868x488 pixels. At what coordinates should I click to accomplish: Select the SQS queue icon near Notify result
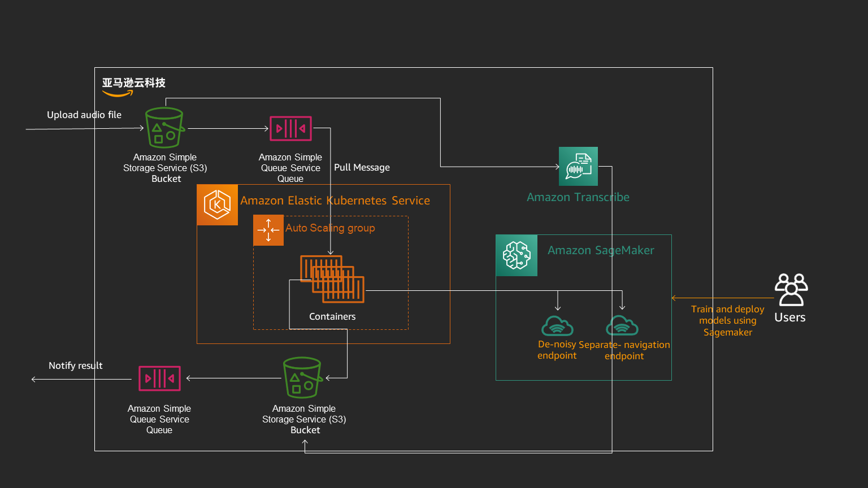(160, 378)
